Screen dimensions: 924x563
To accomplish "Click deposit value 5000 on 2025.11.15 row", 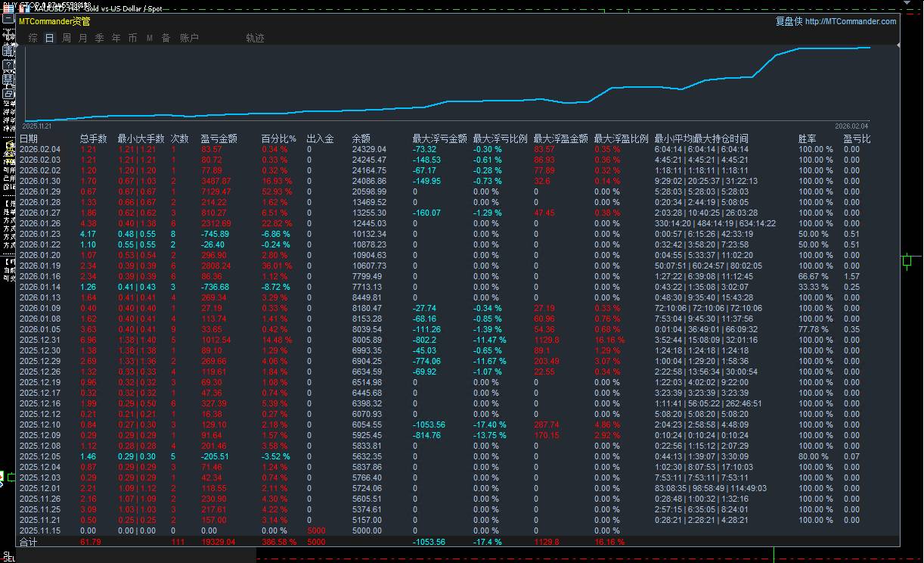I will point(316,531).
